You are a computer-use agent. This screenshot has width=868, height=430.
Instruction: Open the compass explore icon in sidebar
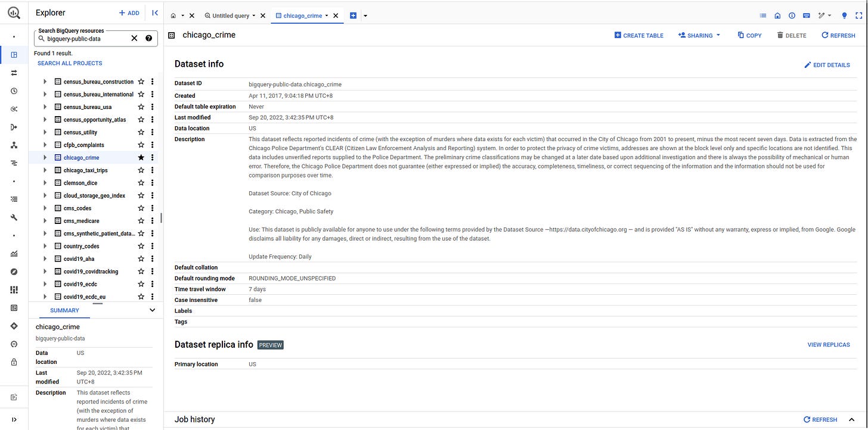point(14,272)
